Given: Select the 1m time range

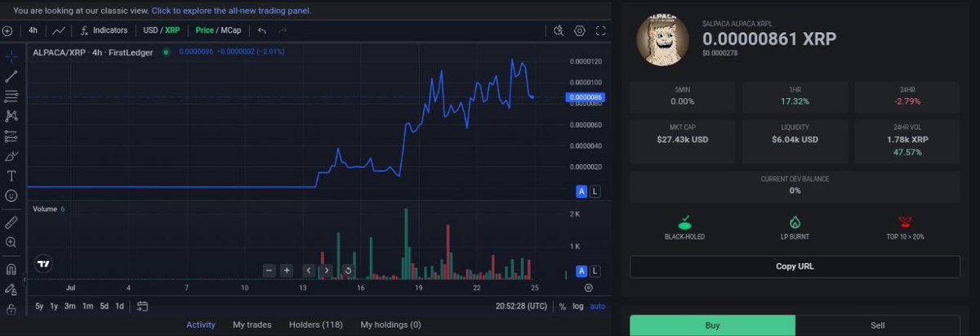Looking at the screenshot, I should pos(87,307).
